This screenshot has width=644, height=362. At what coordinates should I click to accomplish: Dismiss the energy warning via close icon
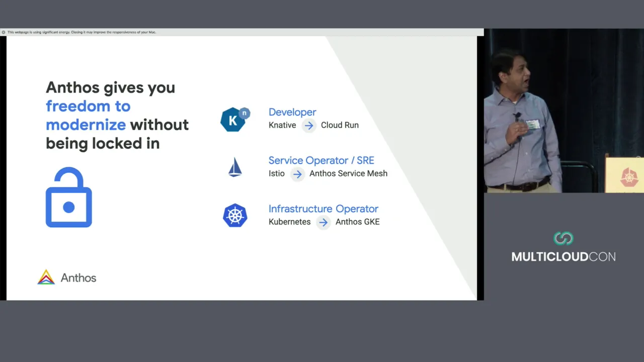point(4,32)
